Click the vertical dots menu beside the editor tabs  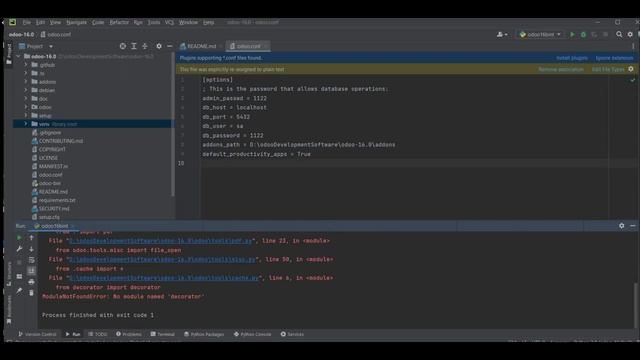633,46
